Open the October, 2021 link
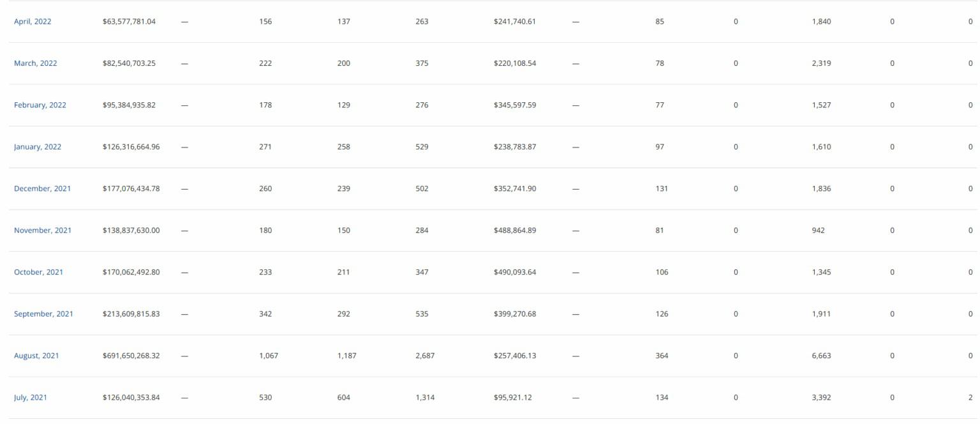This screenshot has height=424, width=980. [38, 272]
